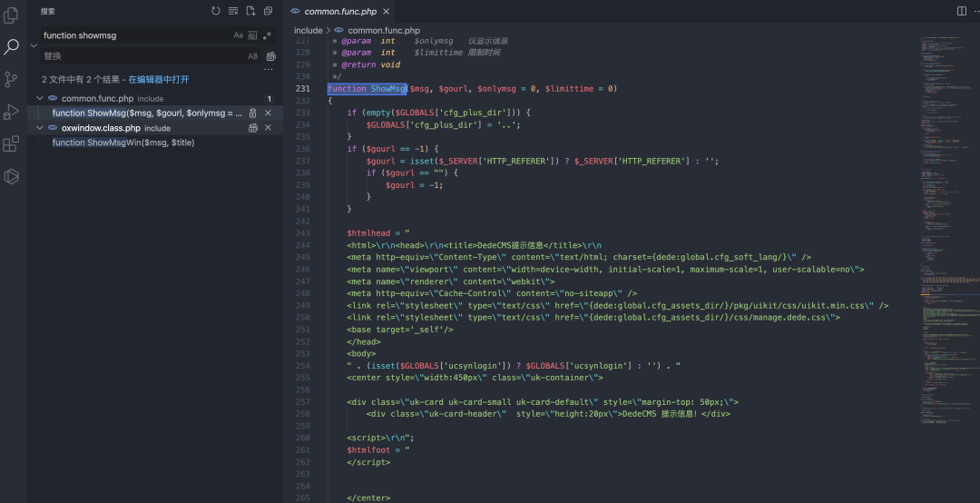Click the <base target='_self'/> line
The height and width of the screenshot is (503, 980).
point(400,330)
